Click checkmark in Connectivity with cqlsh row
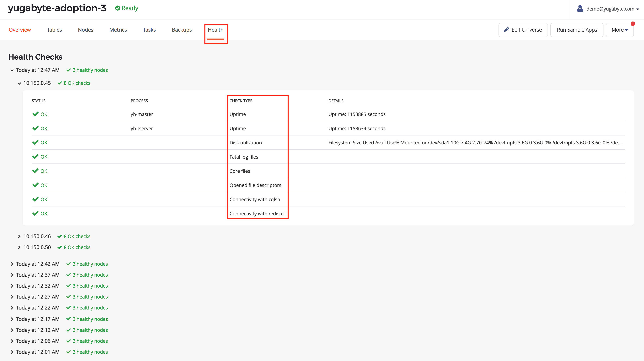The image size is (644, 361). (x=35, y=199)
